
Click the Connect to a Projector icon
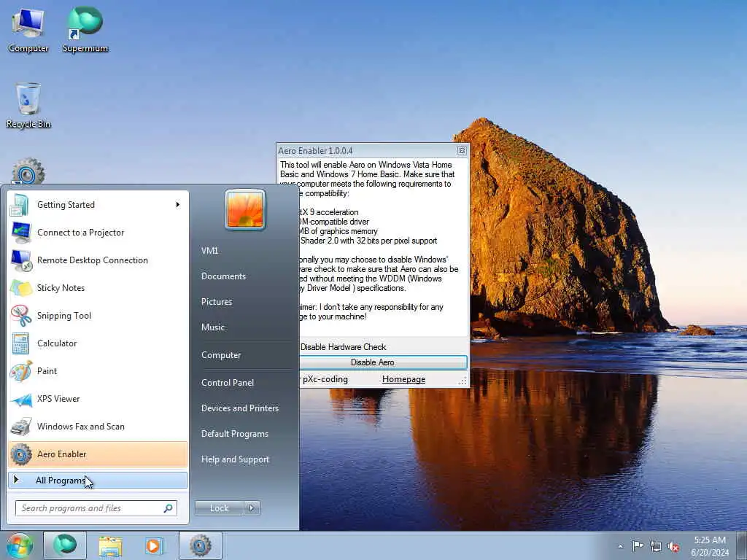click(21, 233)
